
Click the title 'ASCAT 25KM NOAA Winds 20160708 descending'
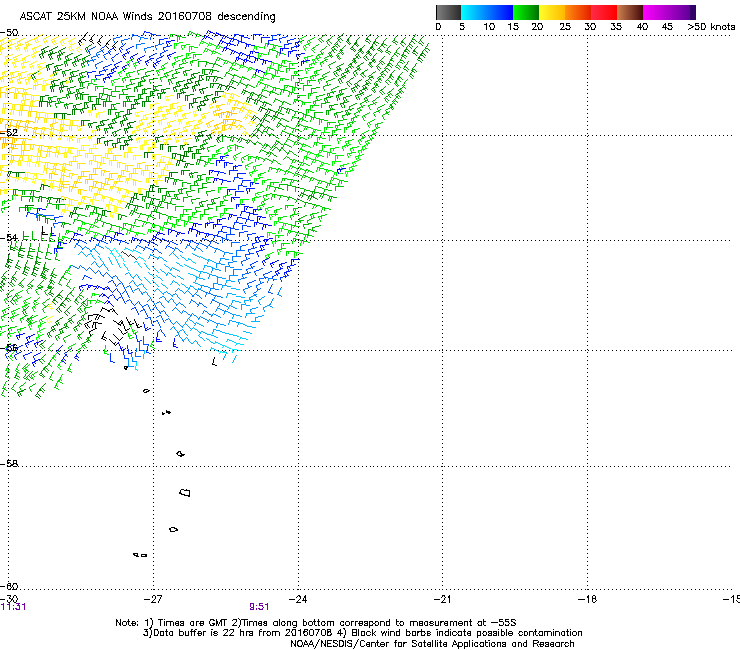147,16
